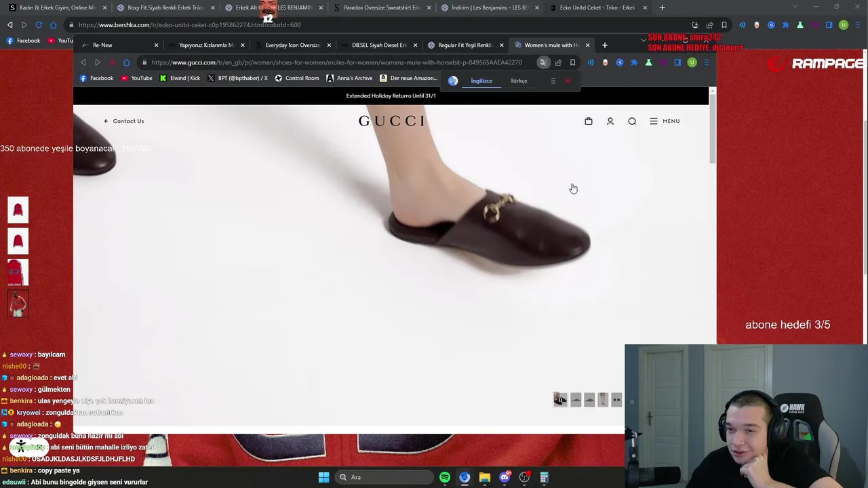Screen dimensions: 868x488
Task: Reload the Bershka page
Action: pos(39,25)
